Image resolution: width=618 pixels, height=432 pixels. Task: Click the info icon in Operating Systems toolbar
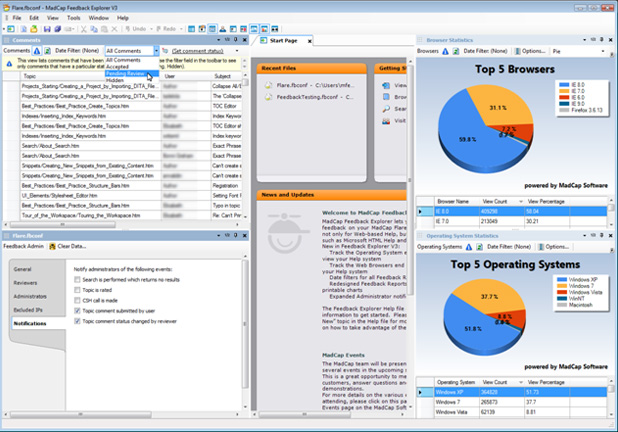(x=469, y=247)
